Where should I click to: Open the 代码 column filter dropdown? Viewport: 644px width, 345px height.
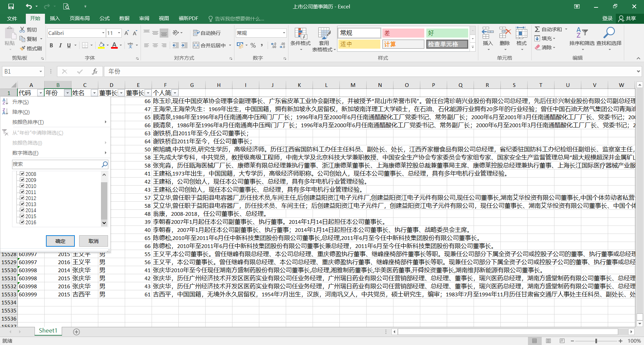pyautogui.click(x=41, y=93)
